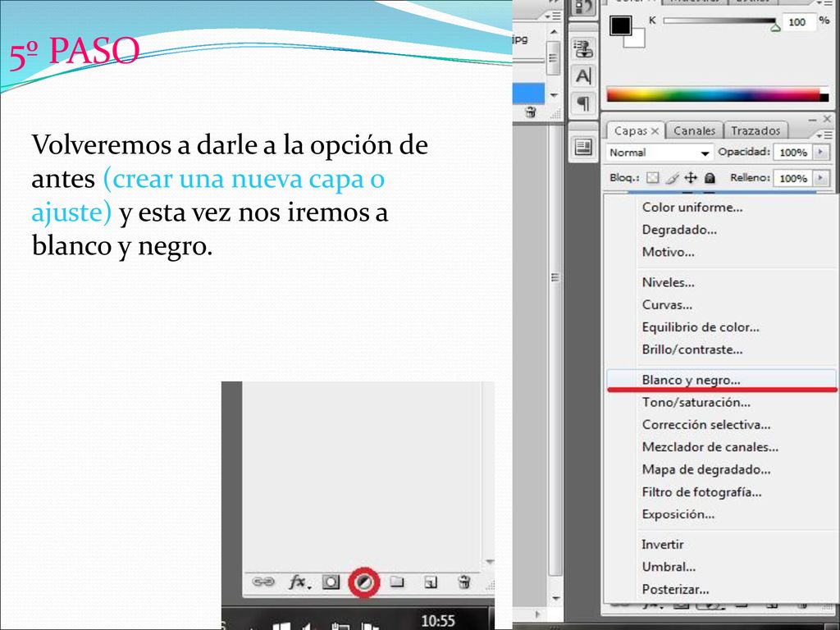840x630 pixels.
Task: Click the left panel scrollbar down arrow
Action: click(x=554, y=95)
